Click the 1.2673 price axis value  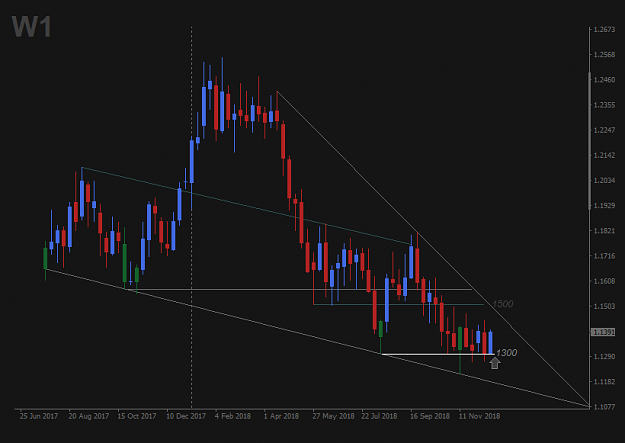(604, 30)
